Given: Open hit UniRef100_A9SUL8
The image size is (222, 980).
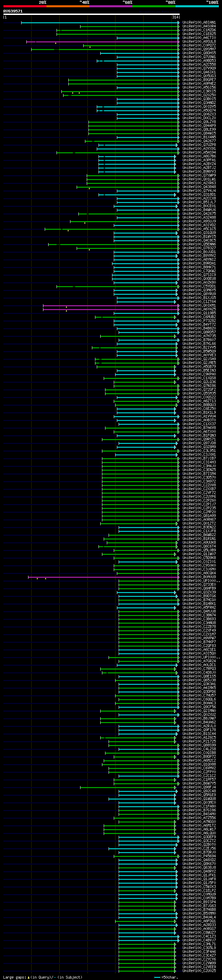Looking at the screenshot, I should click(199, 41).
